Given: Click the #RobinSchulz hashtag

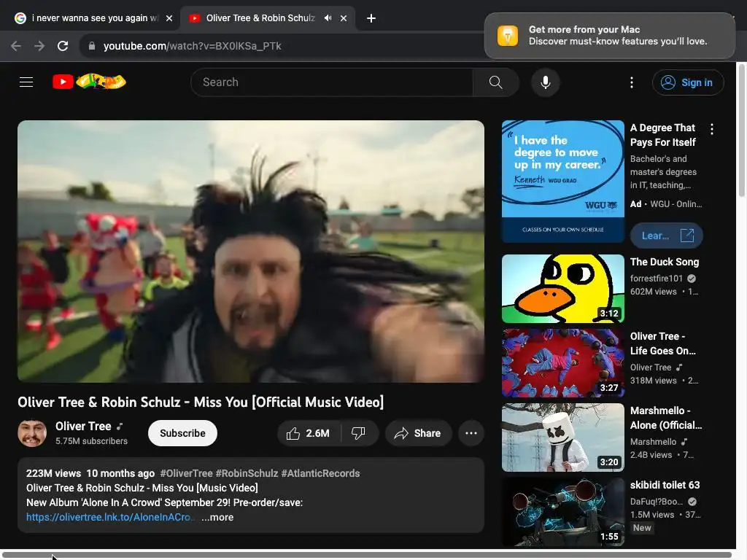Looking at the screenshot, I should coord(247,473).
